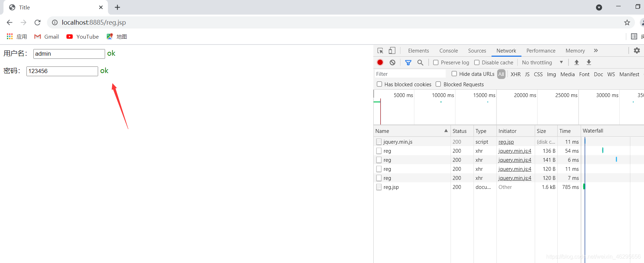Search network requests
The image size is (644, 263).
[x=420, y=63]
